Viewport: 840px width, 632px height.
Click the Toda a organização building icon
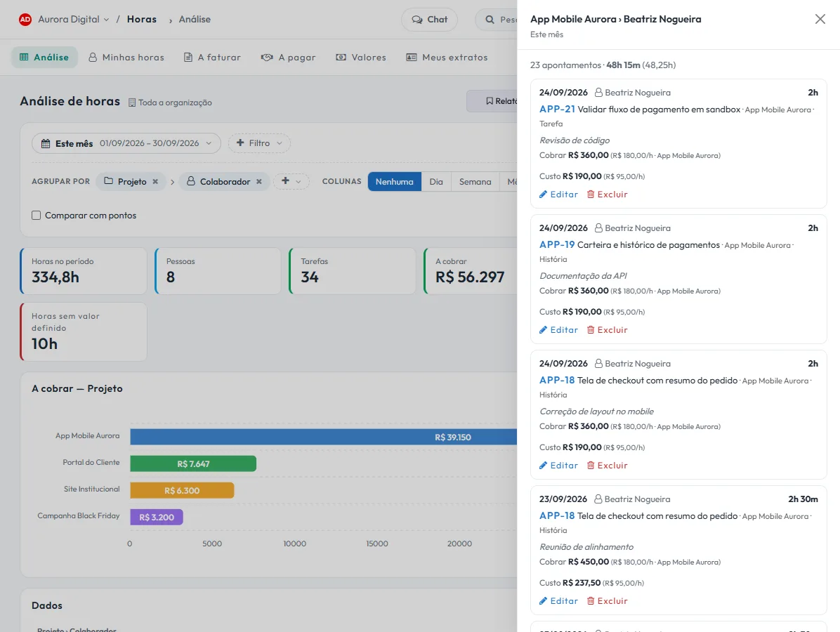(x=132, y=103)
